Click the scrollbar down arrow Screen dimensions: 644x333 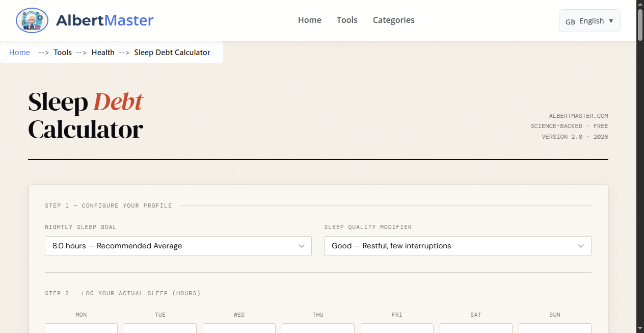640,329
